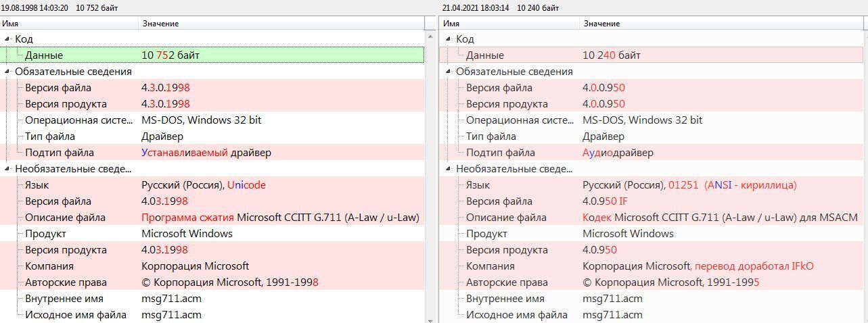Collapse Обязательные сведения section in right panel
This screenshot has height=323, width=868.
449,72
